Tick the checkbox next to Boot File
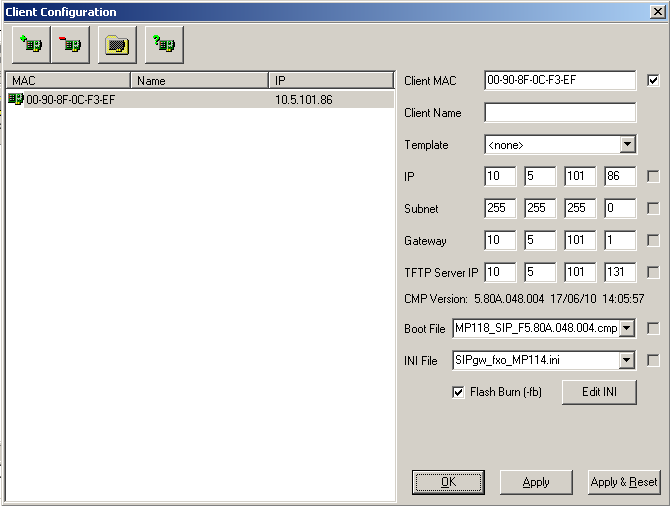The image size is (670, 506). 654,328
